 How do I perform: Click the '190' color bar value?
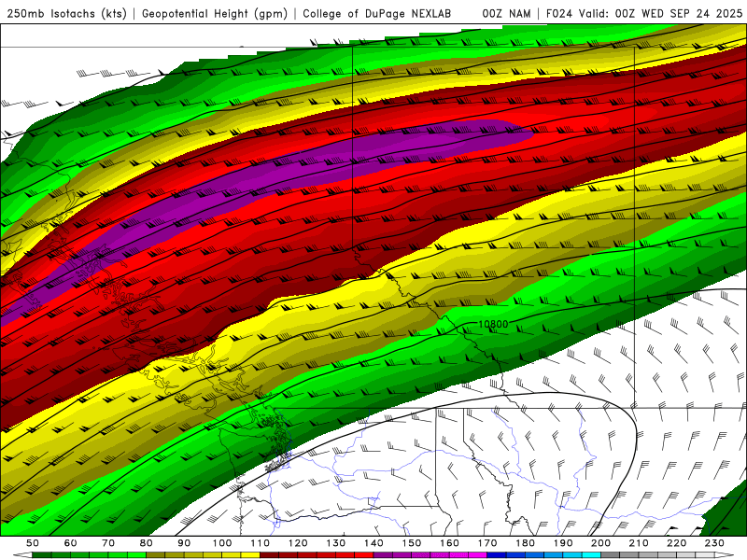coord(563,543)
